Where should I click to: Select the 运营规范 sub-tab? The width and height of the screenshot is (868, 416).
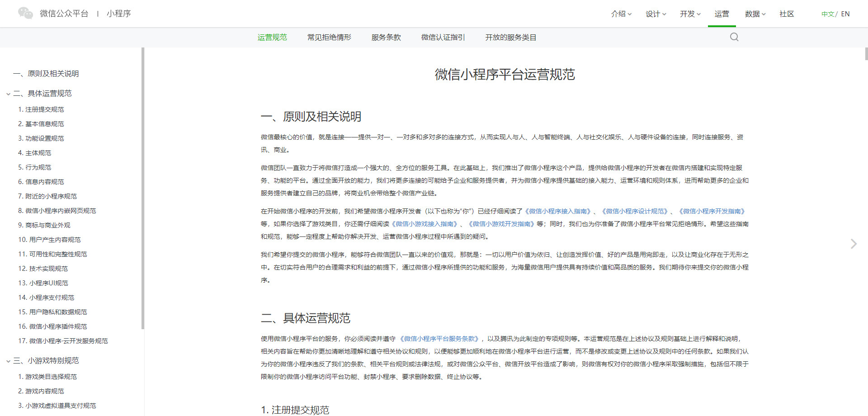[x=272, y=38]
